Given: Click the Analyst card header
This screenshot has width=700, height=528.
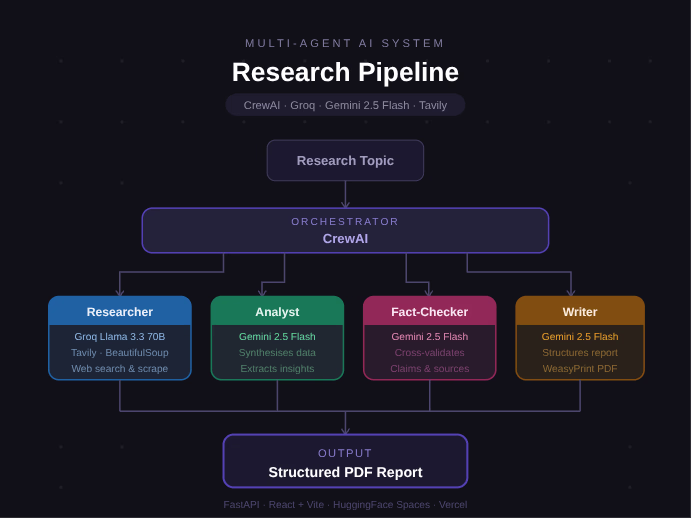Looking at the screenshot, I should coord(277,311).
